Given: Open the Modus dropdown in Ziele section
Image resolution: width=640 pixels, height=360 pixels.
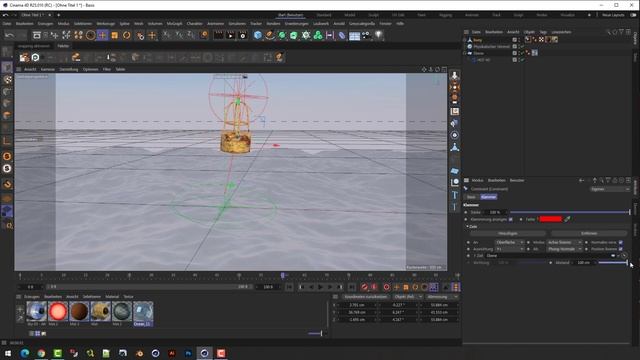Looking at the screenshot, I should click(x=564, y=242).
